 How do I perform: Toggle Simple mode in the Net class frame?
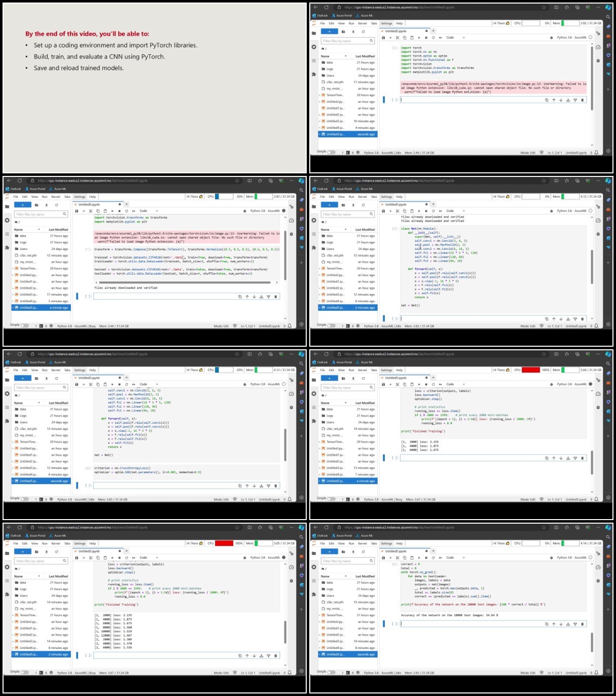(332, 325)
